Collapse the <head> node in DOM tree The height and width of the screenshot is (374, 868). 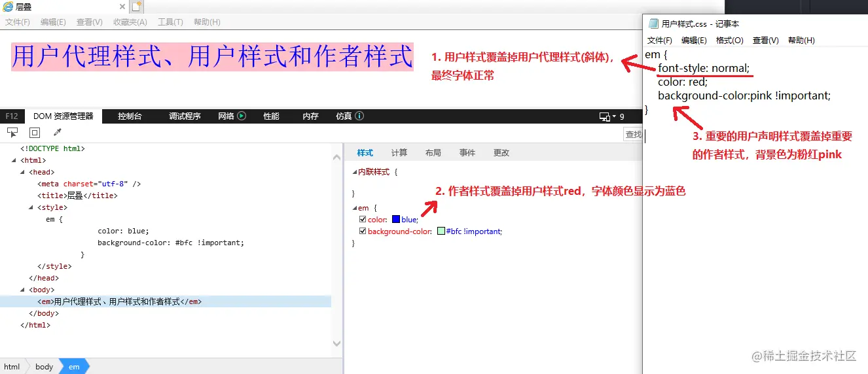pos(24,172)
